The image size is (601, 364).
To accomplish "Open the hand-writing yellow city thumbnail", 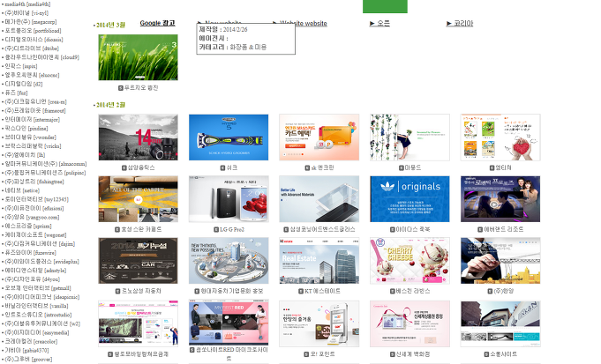I will click(x=500, y=261).
